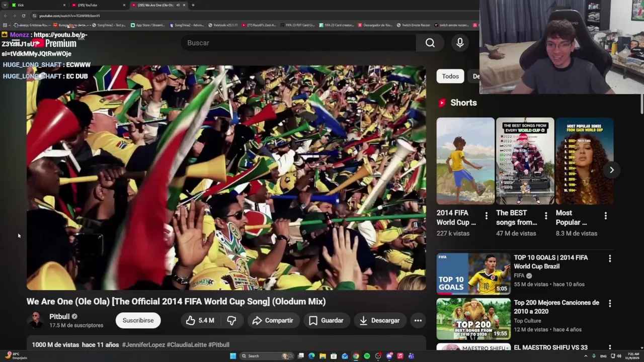The height and width of the screenshot is (362, 644).
Task: Open File Explorer from the taskbar
Action: (x=323, y=356)
